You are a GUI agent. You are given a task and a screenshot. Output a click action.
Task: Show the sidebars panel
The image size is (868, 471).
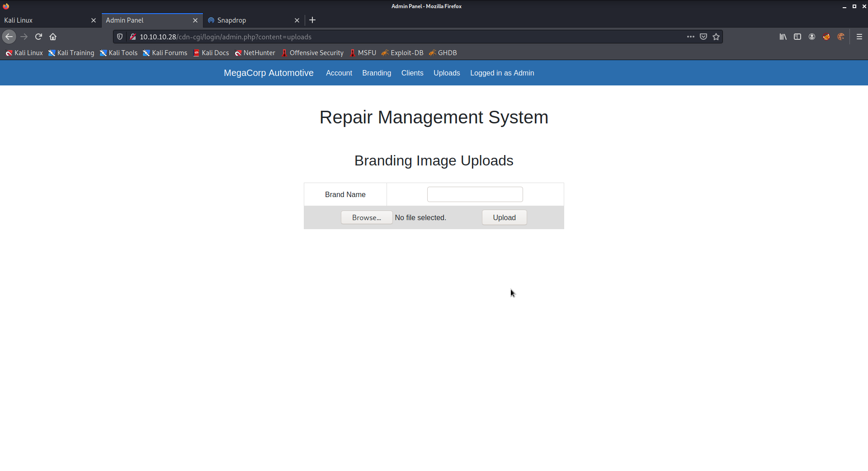[x=797, y=37]
